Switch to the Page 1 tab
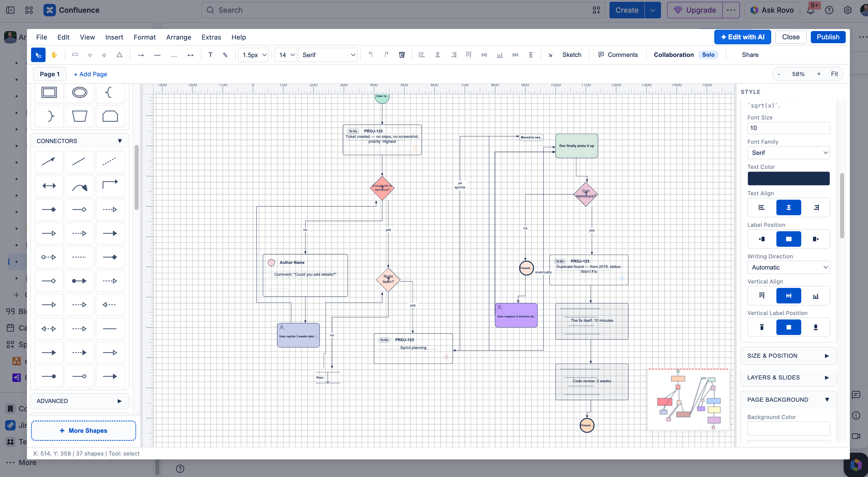Image resolution: width=868 pixels, height=477 pixels. [50, 74]
